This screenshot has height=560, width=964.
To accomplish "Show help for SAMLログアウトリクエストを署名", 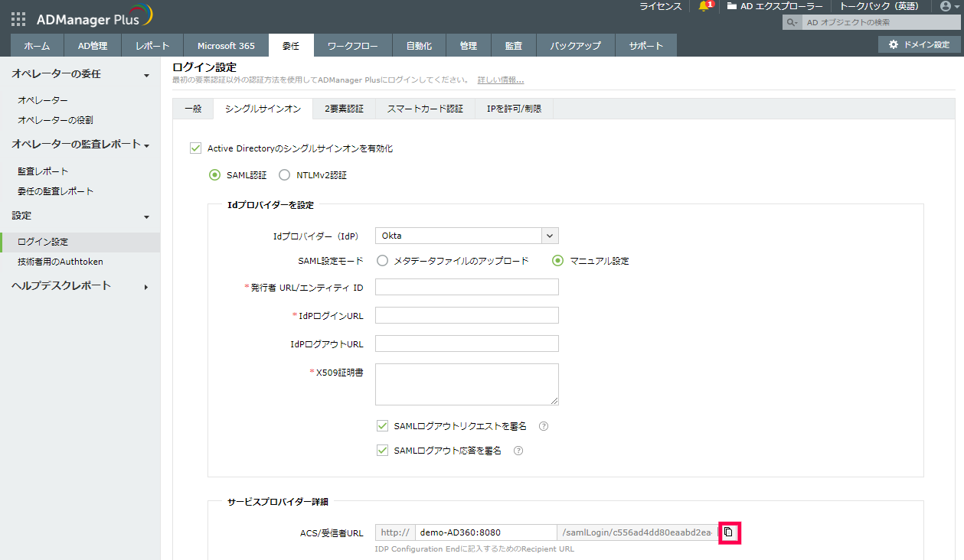I will pyautogui.click(x=544, y=426).
